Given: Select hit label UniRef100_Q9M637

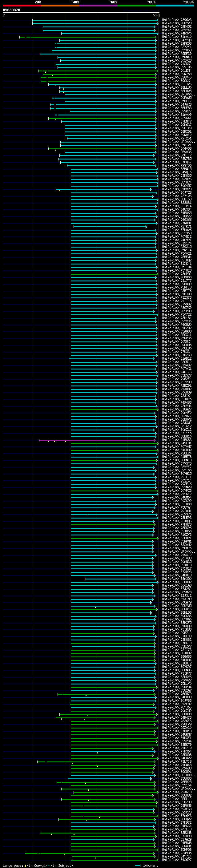Looking at the screenshot, I should [x=177, y=125].
